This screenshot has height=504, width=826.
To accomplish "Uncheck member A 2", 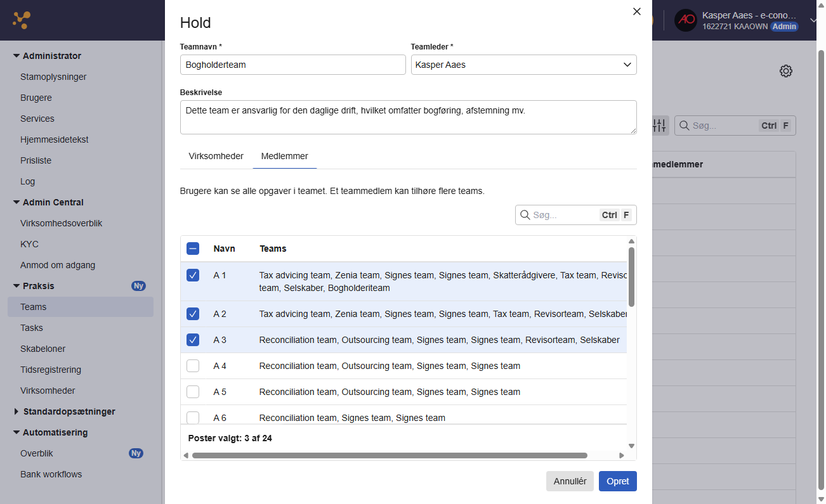I will click(193, 314).
